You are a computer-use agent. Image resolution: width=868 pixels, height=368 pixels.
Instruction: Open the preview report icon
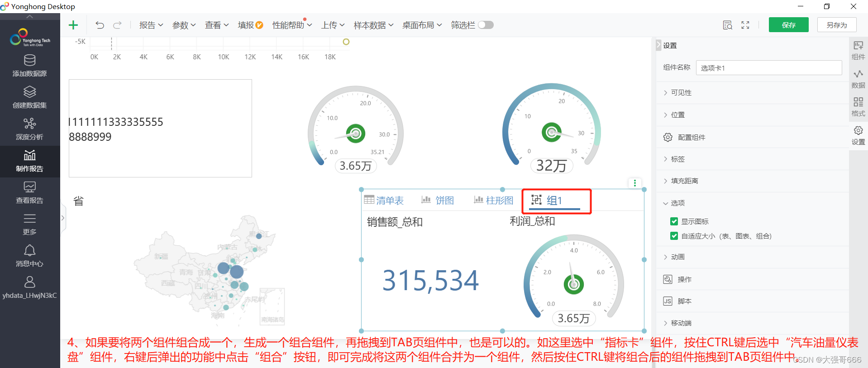click(x=727, y=25)
